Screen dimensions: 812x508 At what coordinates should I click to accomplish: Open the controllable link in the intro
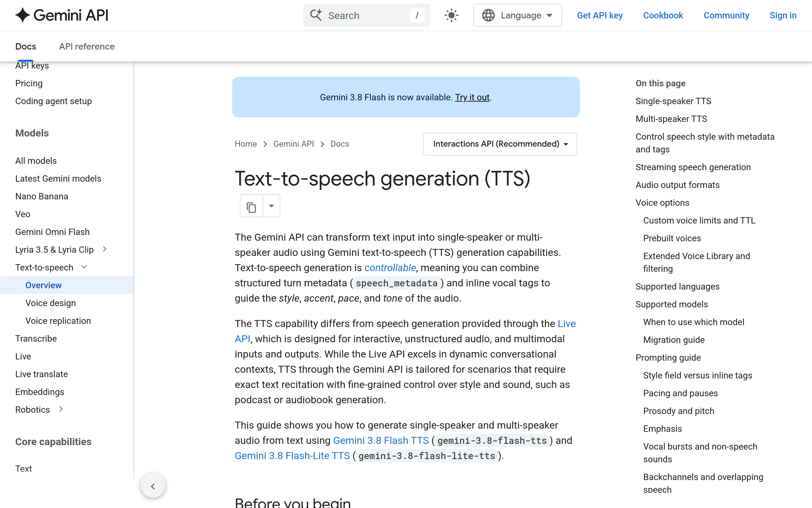[x=390, y=268]
